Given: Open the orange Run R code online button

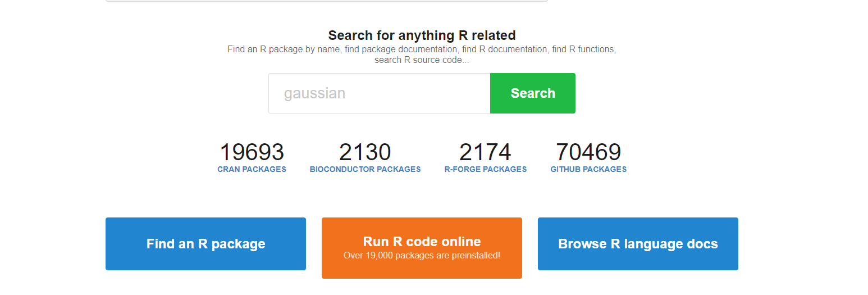Looking at the screenshot, I should pyautogui.click(x=422, y=248).
